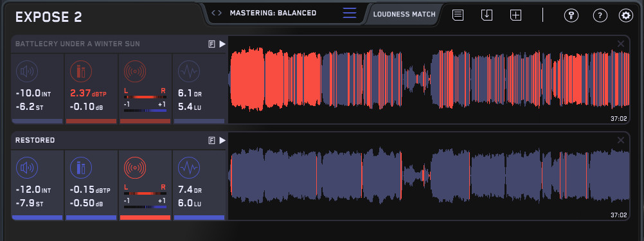The height and width of the screenshot is (241, 644).
Task: Select loudness speaker icon on Battlecry track
Action: point(27,71)
